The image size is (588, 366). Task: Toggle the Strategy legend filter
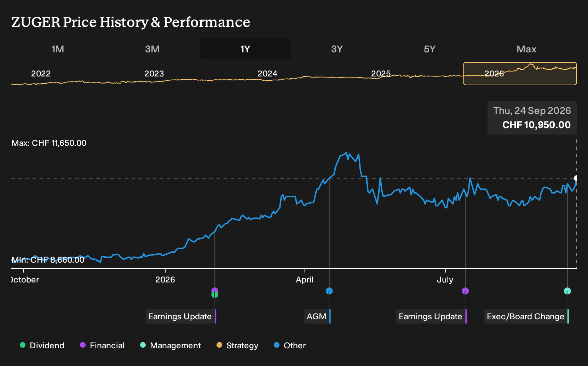[x=237, y=345]
